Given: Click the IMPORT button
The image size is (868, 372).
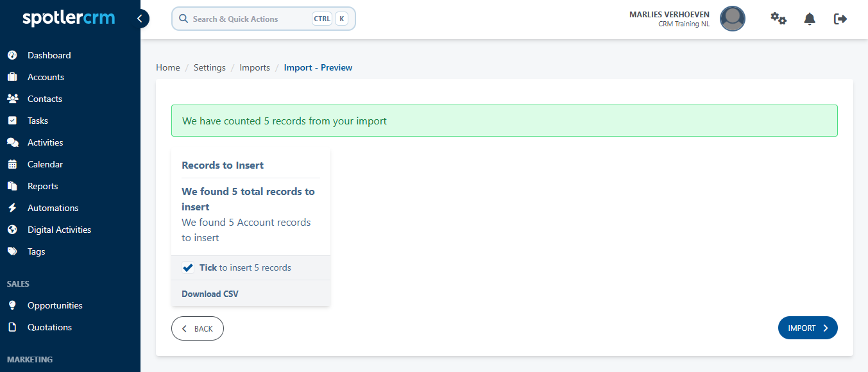Looking at the screenshot, I should click(x=808, y=328).
